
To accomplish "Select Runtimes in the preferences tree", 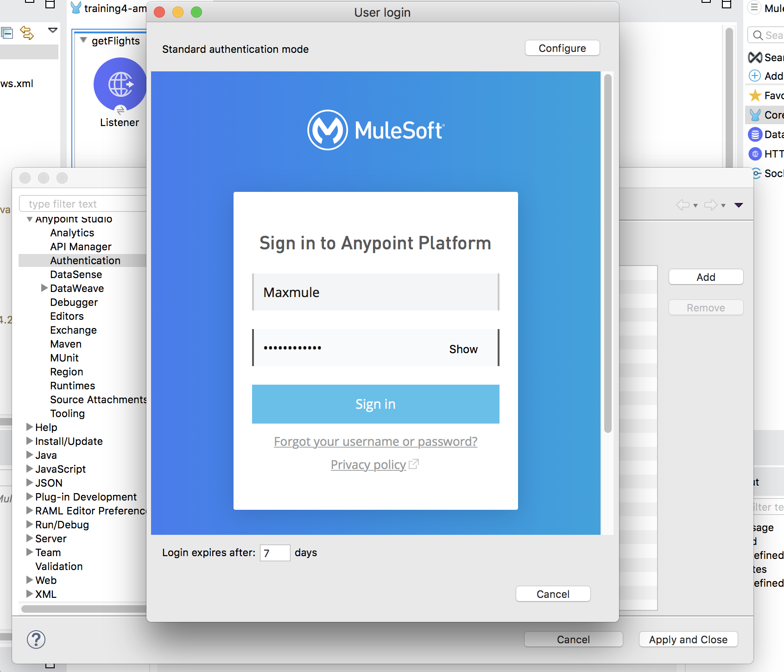I will point(73,386).
